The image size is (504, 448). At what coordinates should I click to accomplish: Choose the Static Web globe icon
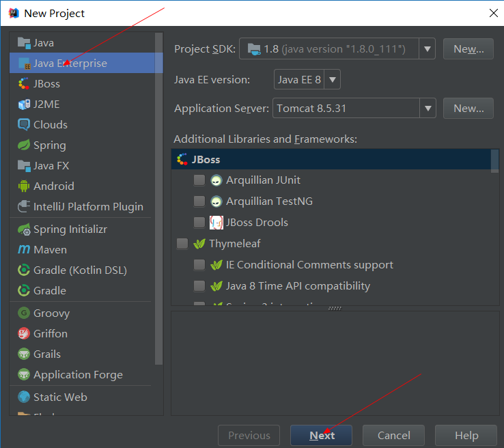click(24, 397)
